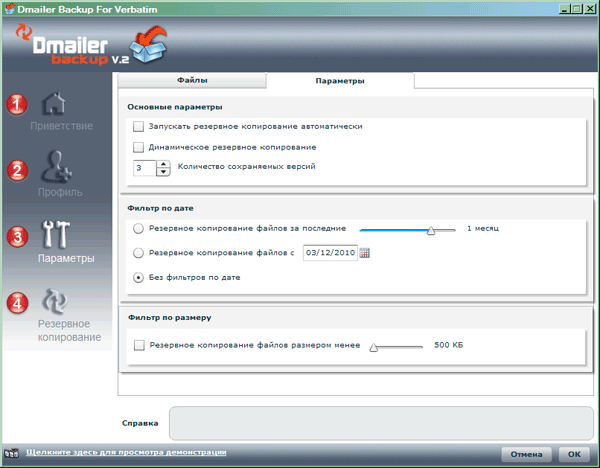Switch to the Параметры tab
The height and width of the screenshot is (468, 600).
(x=340, y=81)
